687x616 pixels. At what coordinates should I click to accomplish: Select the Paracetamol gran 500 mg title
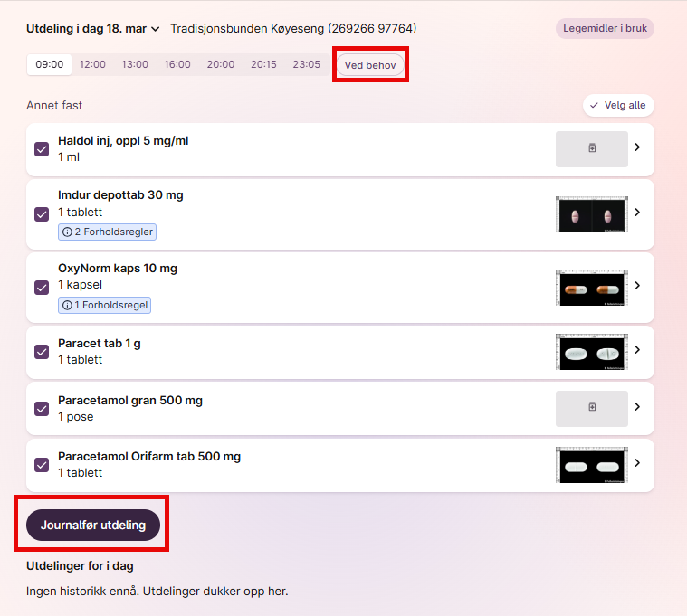click(x=130, y=401)
